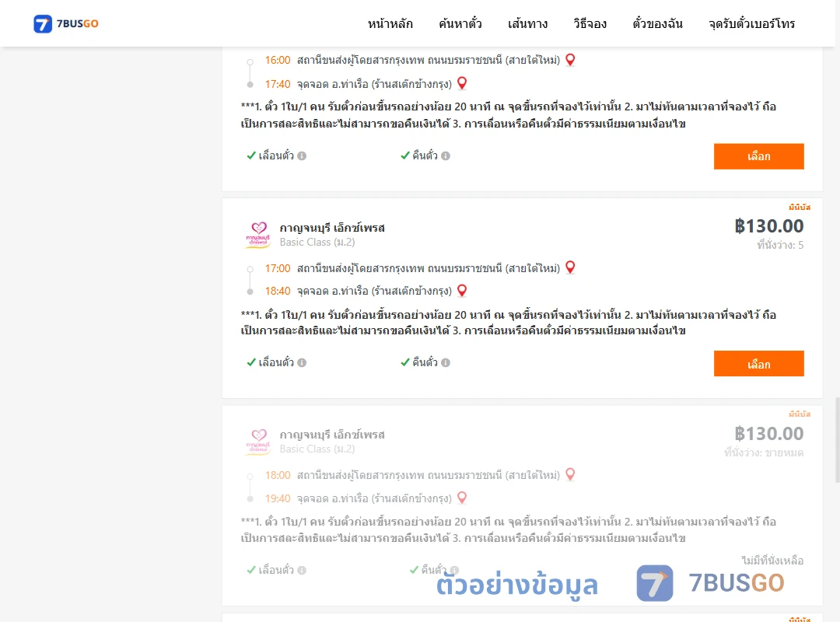Show map pin for 17:00 departure station
The height and width of the screenshot is (622, 840).
571,267
